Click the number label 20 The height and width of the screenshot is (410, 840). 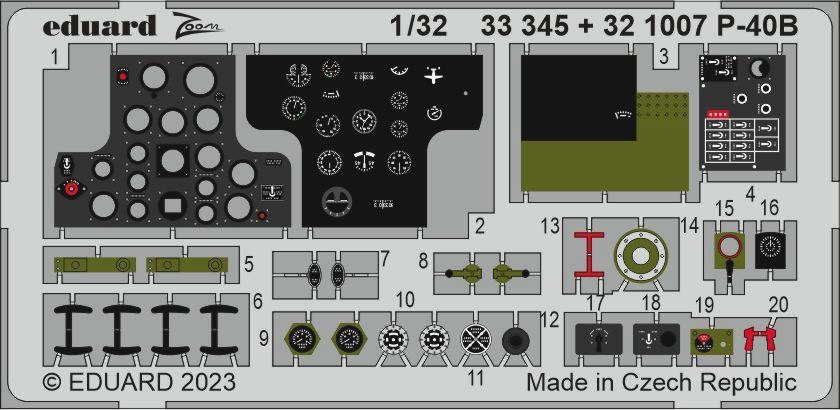(x=778, y=305)
